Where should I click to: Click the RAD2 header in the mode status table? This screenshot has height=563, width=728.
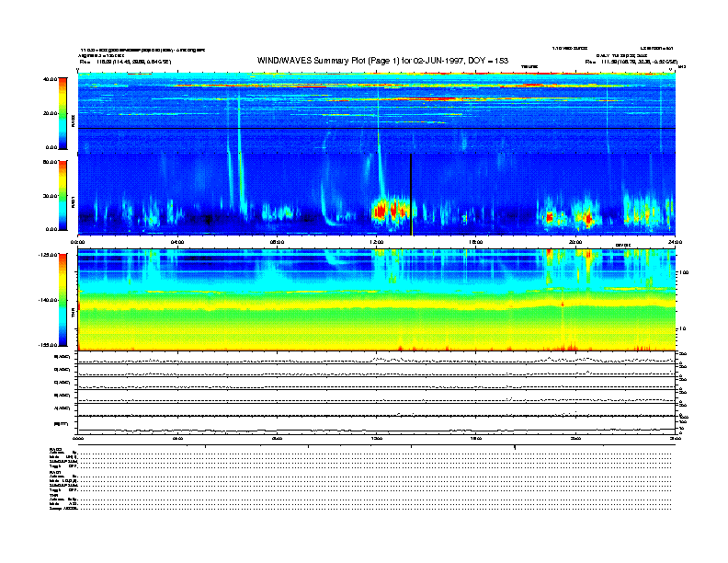(55, 449)
